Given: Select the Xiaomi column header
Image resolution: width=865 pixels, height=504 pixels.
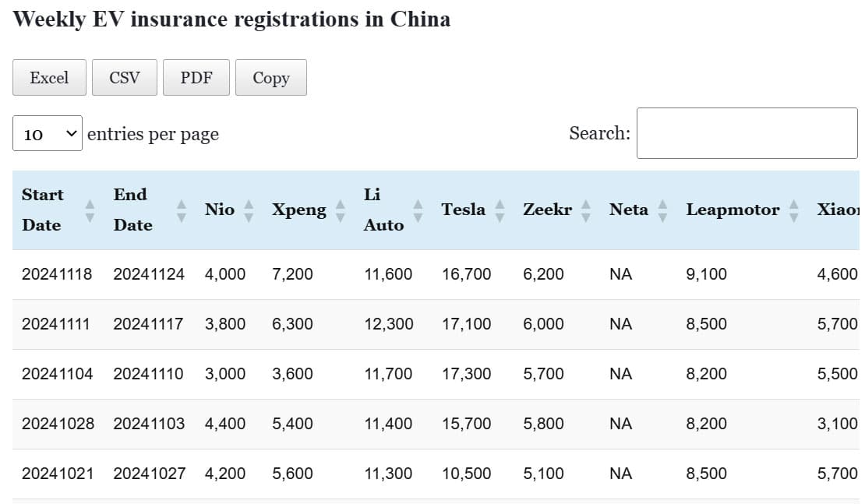Looking at the screenshot, I should 838,210.
